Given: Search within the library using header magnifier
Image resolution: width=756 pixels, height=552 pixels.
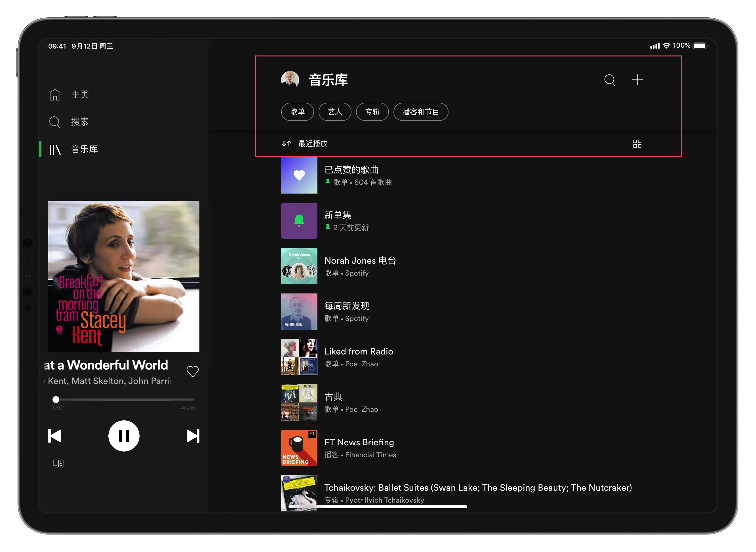Looking at the screenshot, I should coord(609,80).
